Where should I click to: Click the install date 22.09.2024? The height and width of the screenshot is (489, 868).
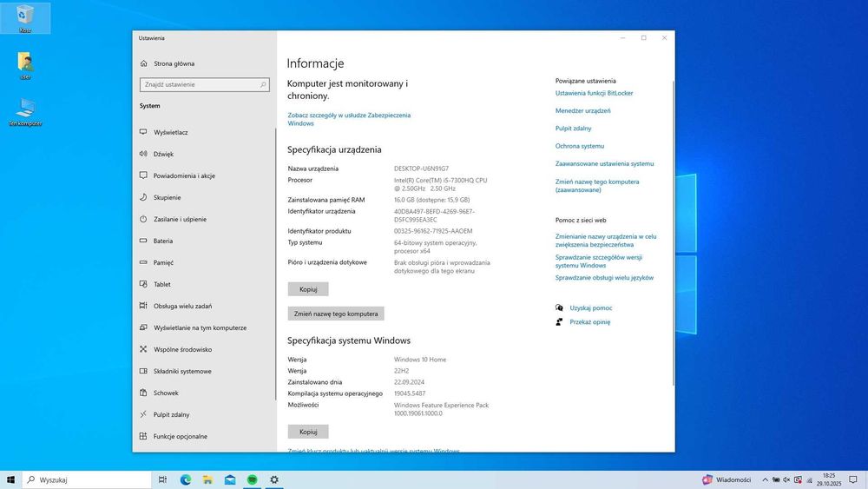[x=409, y=382]
